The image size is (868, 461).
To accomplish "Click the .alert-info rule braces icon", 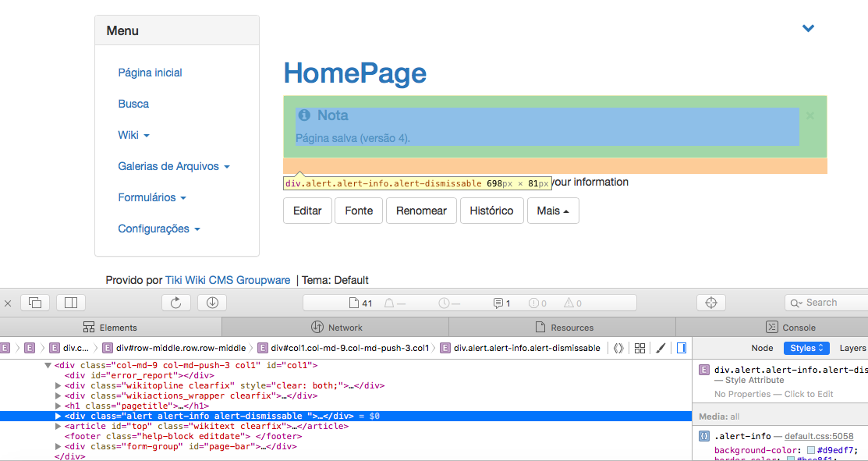I will click(x=704, y=436).
